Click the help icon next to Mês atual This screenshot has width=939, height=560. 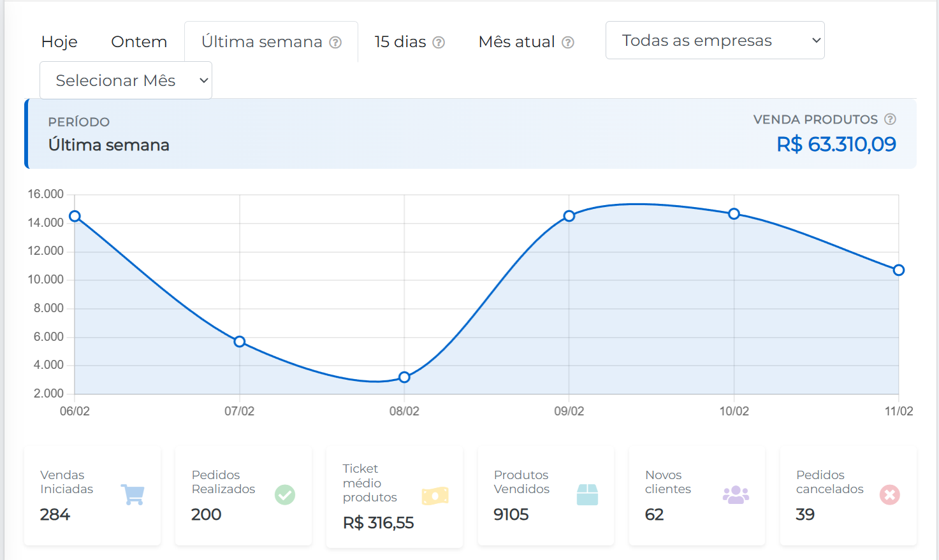tap(568, 43)
